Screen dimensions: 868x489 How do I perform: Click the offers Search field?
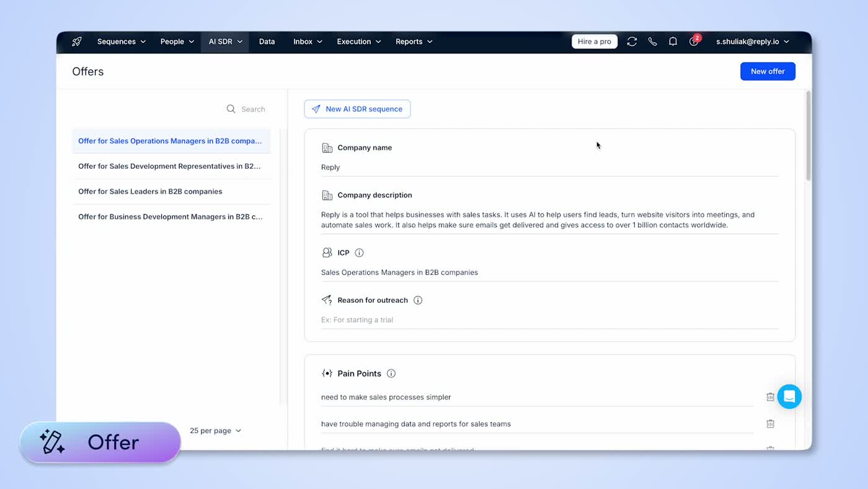click(253, 109)
